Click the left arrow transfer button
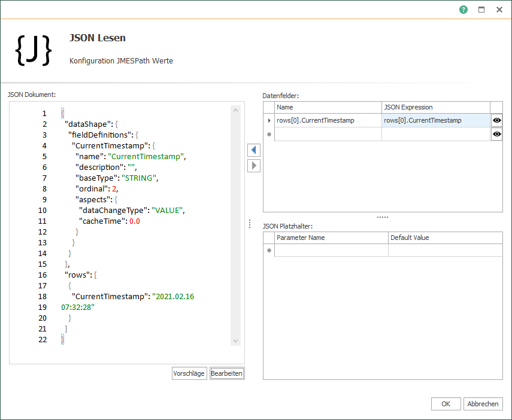Image resolution: width=512 pixels, height=420 pixels. 254,150
